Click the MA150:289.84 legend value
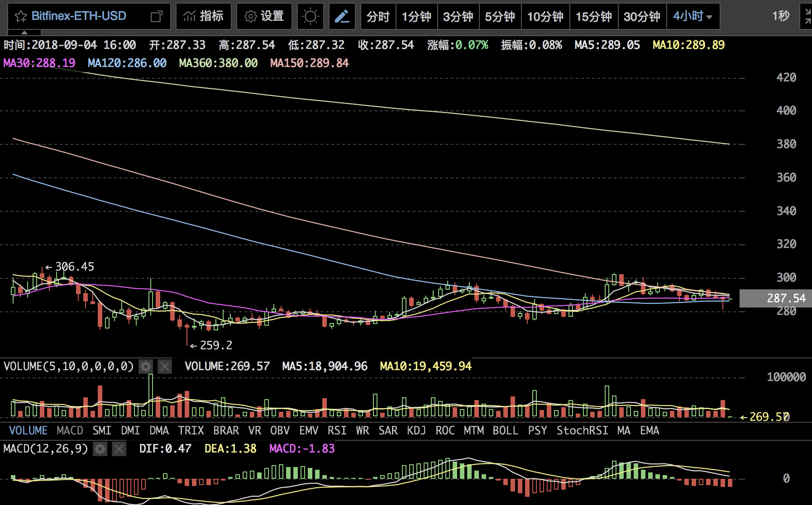 310,63
